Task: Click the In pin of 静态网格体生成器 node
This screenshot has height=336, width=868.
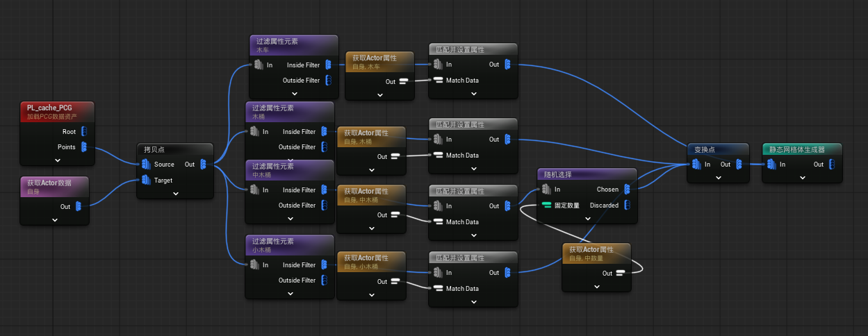Action: tap(771, 165)
